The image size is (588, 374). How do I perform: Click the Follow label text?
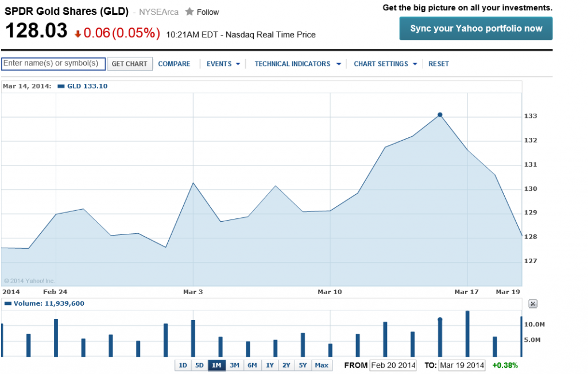pos(208,12)
